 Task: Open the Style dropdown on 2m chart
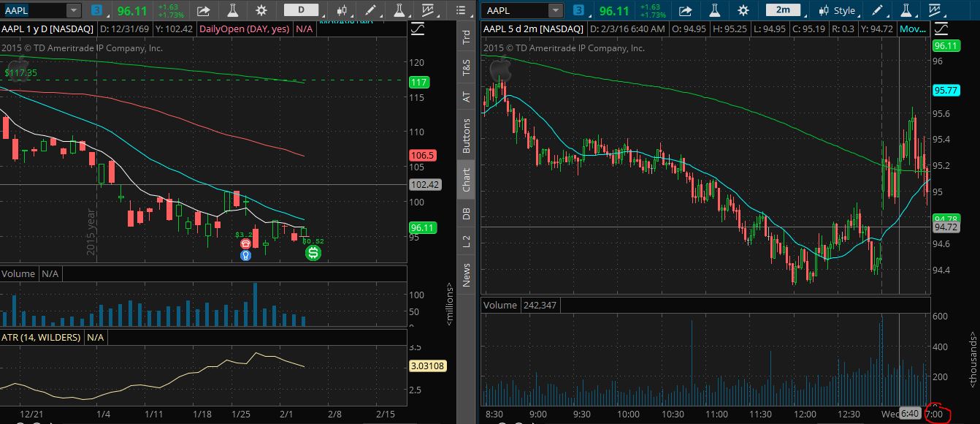(837, 11)
